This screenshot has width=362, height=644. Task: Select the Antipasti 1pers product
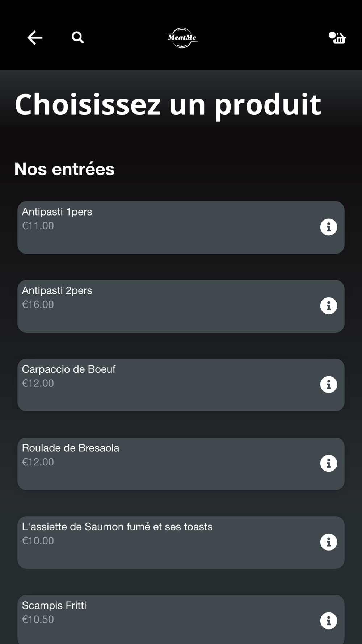point(163,227)
